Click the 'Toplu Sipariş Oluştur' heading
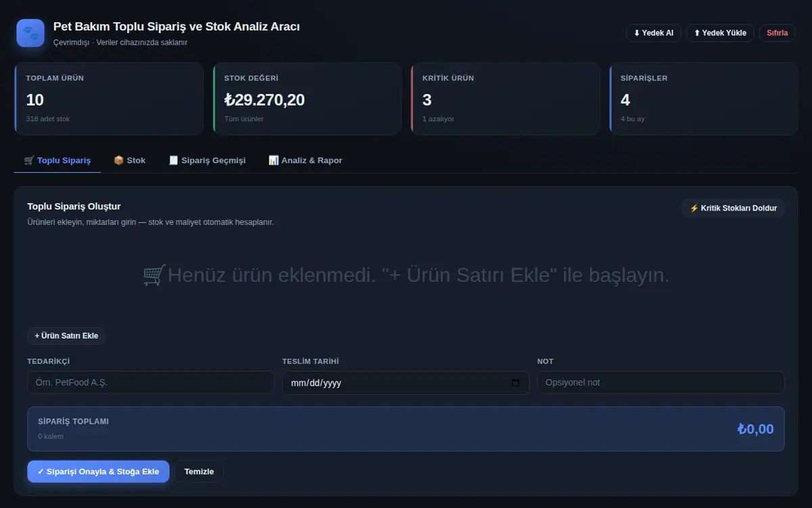Image resolution: width=812 pixels, height=508 pixels. coord(74,206)
